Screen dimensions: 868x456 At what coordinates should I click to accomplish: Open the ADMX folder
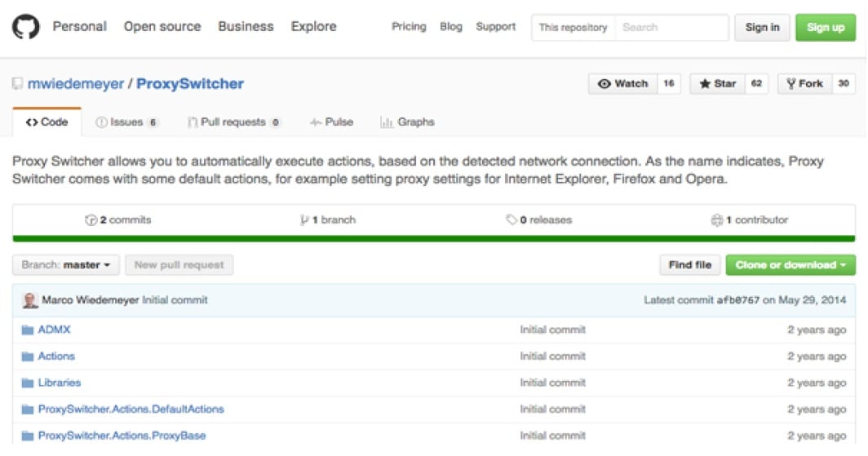(54, 330)
